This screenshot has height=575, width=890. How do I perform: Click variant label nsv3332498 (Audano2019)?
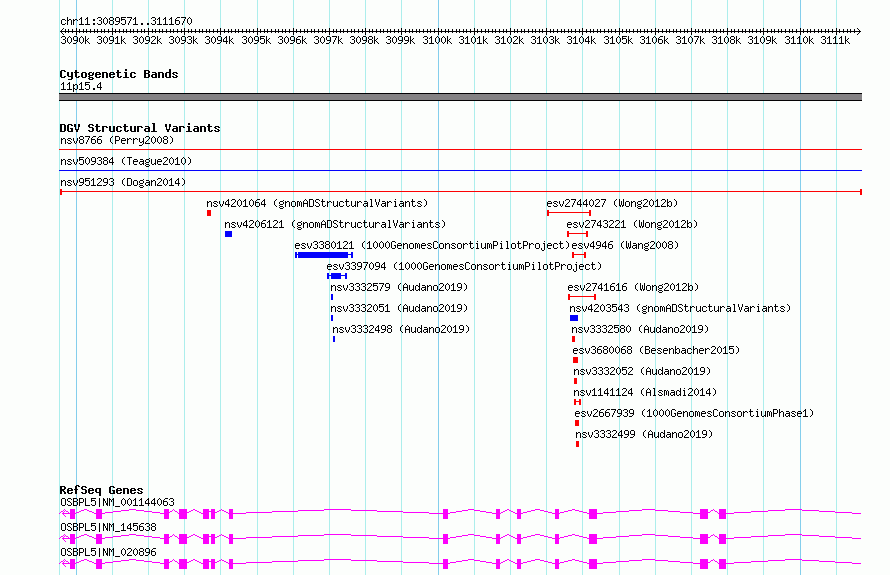pyautogui.click(x=401, y=329)
